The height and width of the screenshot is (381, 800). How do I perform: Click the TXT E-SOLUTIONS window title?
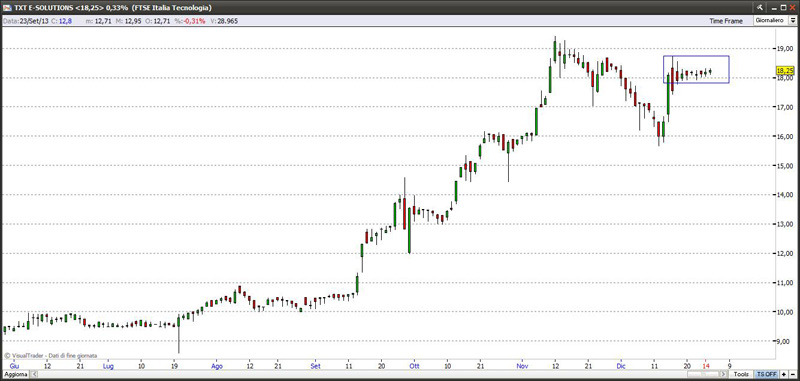coord(112,7)
